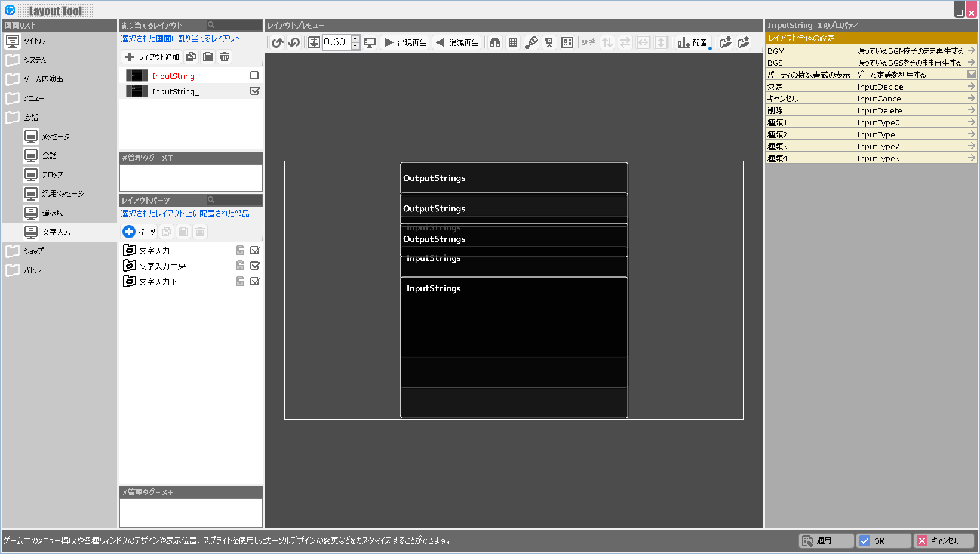This screenshot has height=554, width=980.
Task: Select メニュー in the screen list
Action: coord(34,99)
